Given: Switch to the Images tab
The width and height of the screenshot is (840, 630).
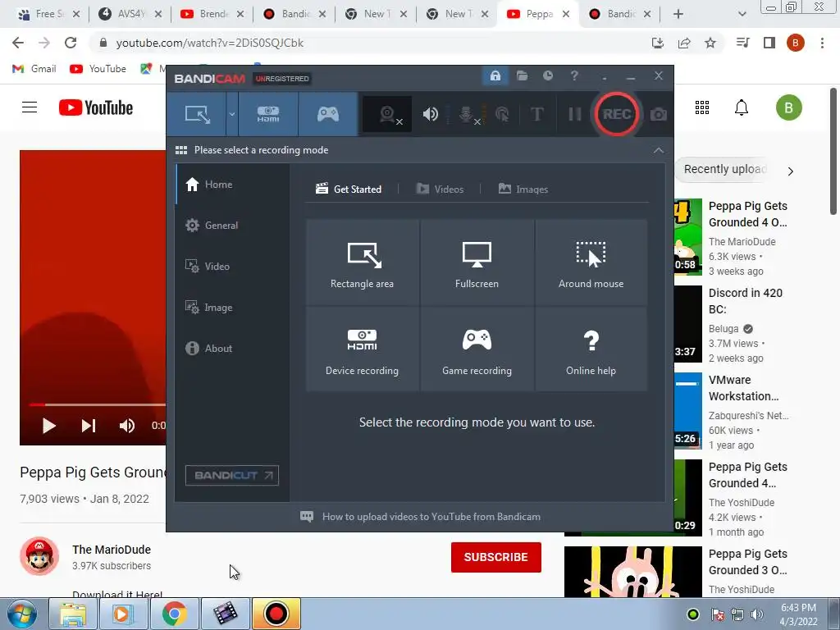Looking at the screenshot, I should 523,189.
